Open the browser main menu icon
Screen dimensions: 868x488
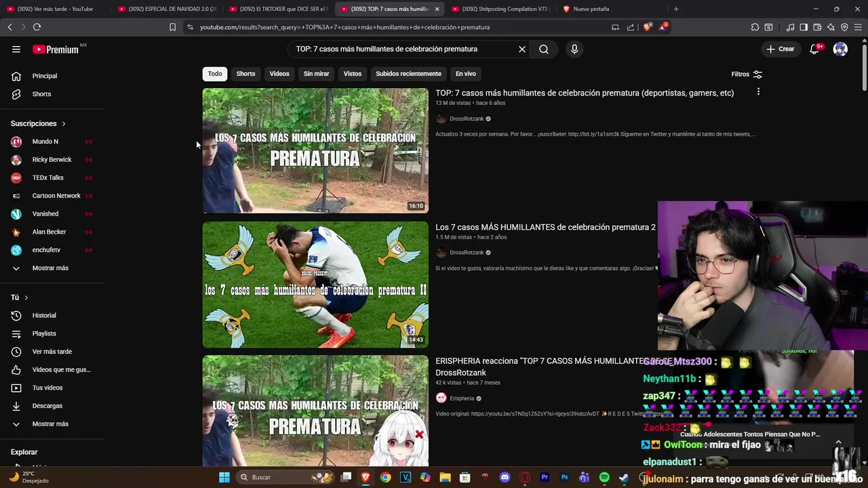(x=858, y=27)
